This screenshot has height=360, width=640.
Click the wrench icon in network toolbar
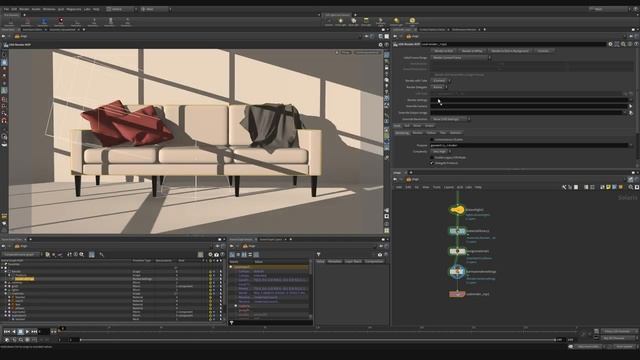[x=564, y=187]
